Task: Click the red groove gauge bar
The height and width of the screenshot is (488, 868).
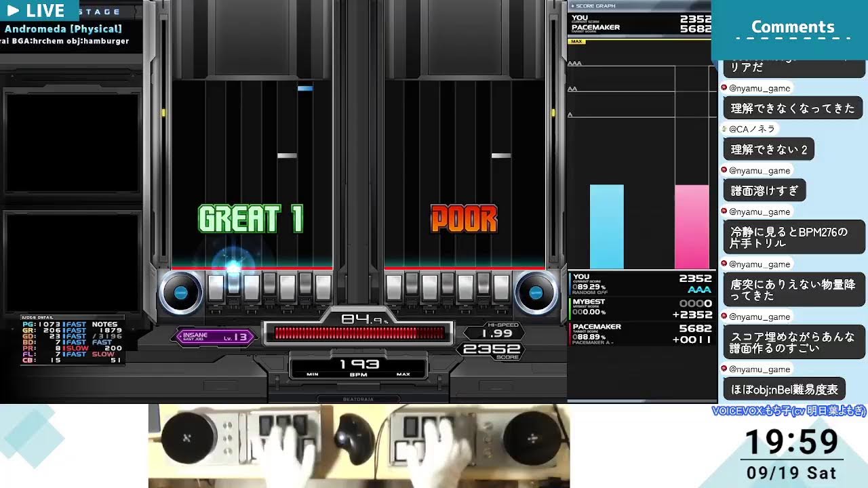Action: click(358, 333)
